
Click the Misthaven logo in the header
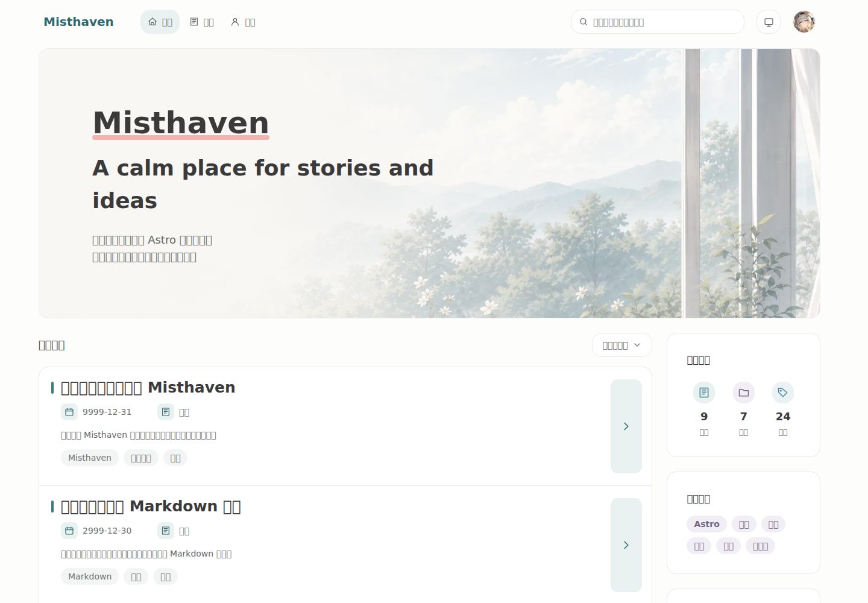point(78,22)
